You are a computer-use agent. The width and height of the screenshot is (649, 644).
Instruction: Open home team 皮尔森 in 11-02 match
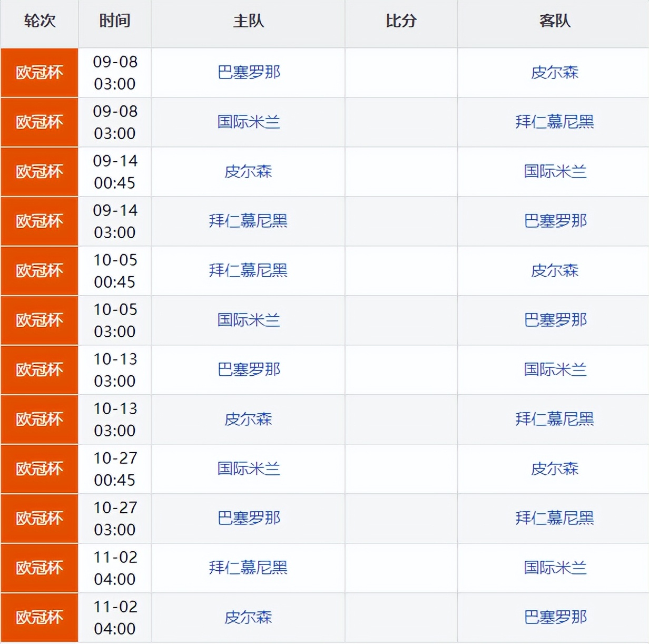tap(248, 617)
